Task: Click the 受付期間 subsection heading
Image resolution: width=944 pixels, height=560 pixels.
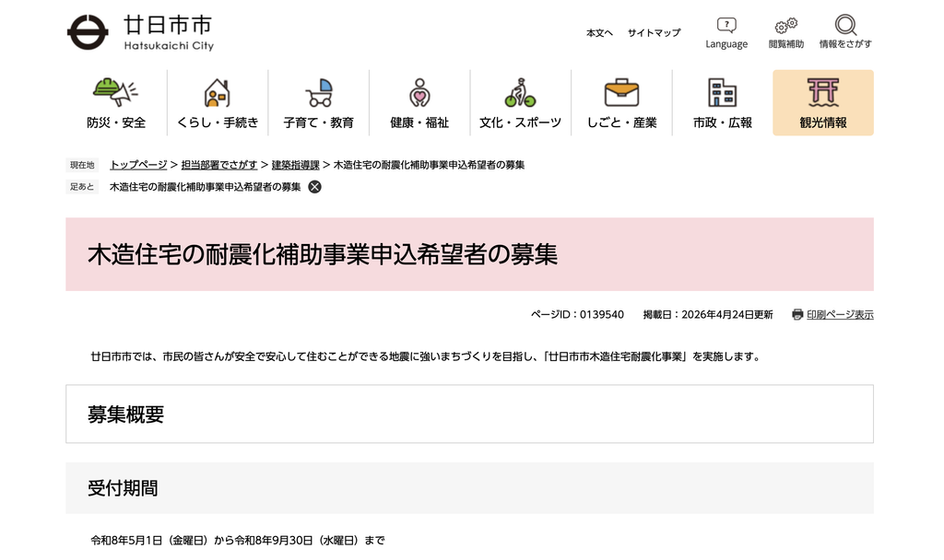Action: point(123,488)
